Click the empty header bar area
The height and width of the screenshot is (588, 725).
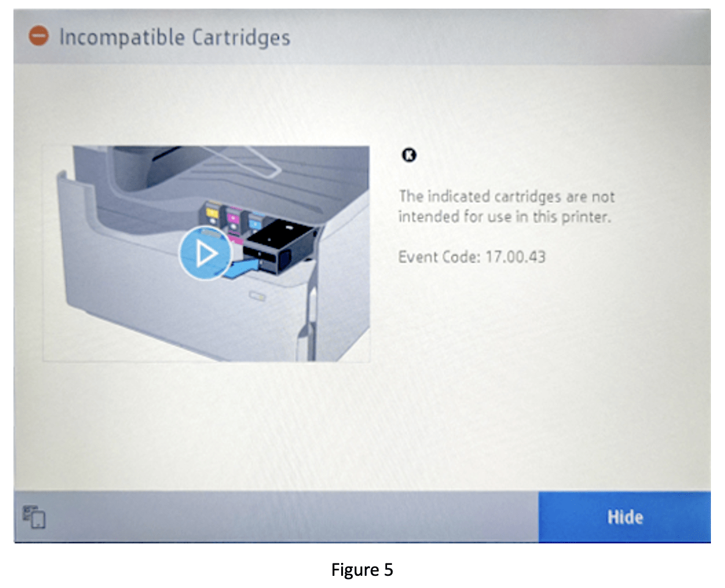pos(499,37)
